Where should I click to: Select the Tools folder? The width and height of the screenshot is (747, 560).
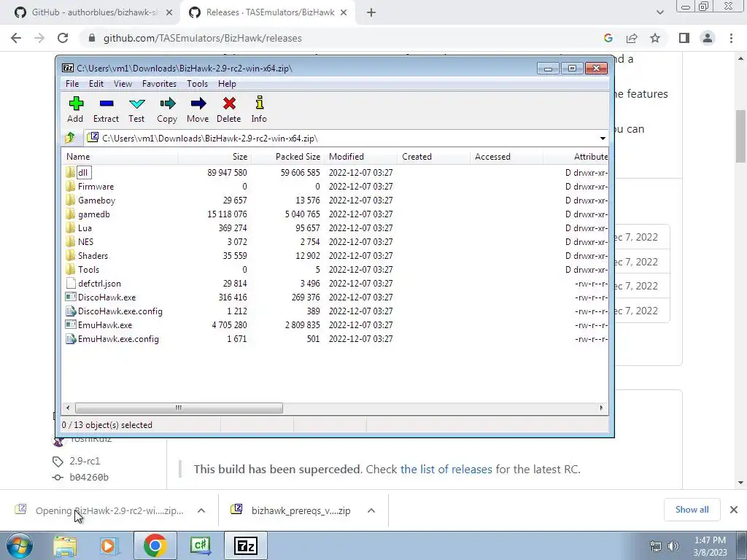88,269
